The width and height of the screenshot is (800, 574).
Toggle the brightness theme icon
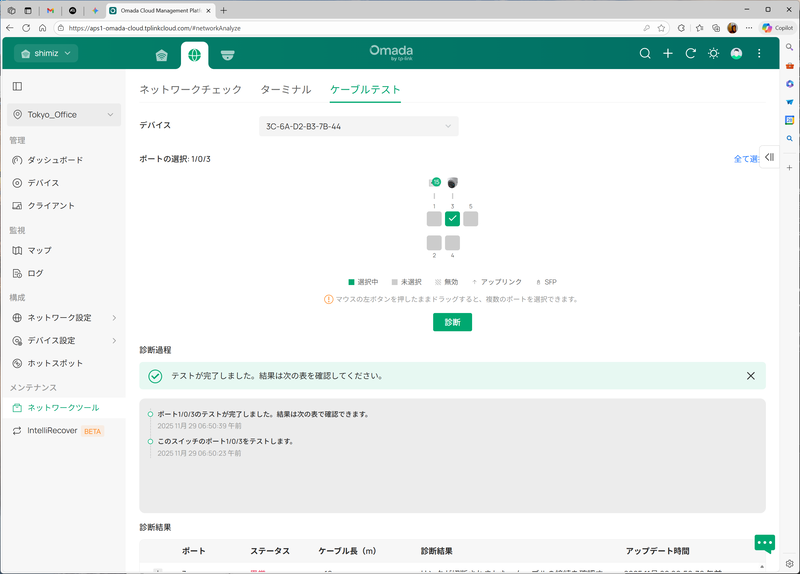click(713, 54)
